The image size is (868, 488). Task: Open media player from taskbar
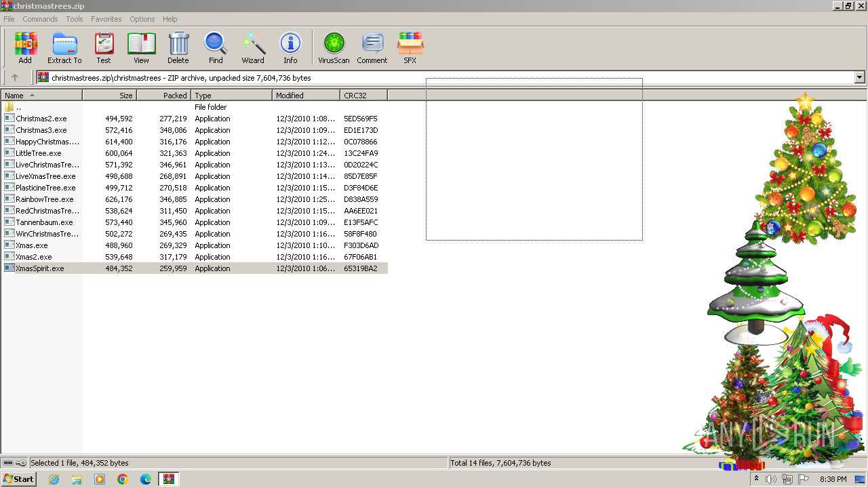[x=100, y=479]
